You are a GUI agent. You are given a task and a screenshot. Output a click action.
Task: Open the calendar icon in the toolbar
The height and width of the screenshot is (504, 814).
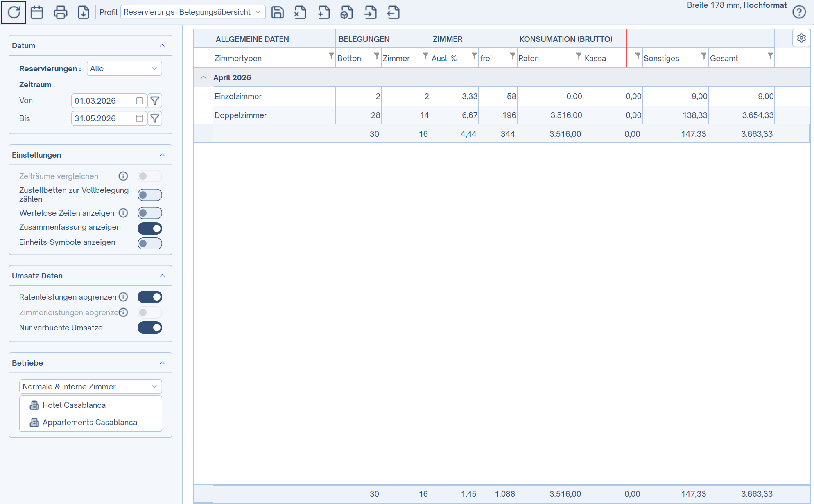[37, 12]
